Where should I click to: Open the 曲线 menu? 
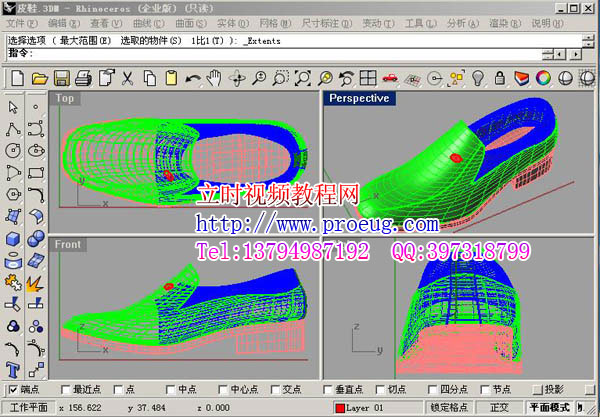[148, 23]
